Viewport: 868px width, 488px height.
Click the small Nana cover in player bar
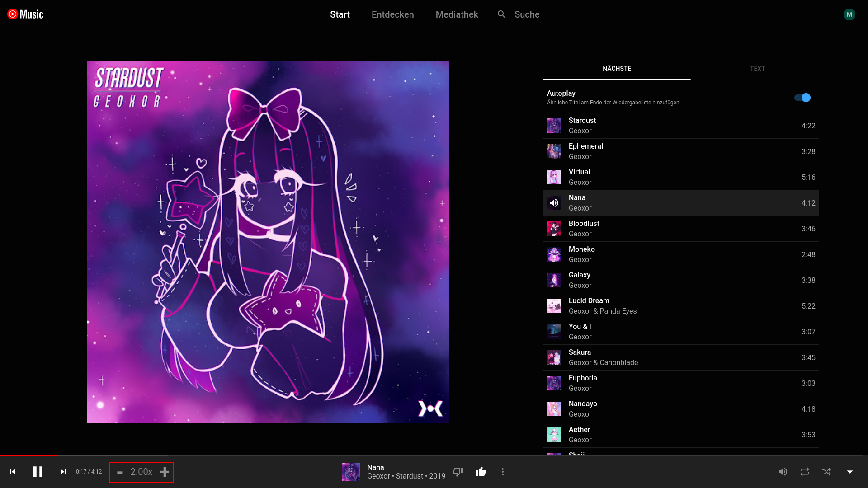[351, 472]
